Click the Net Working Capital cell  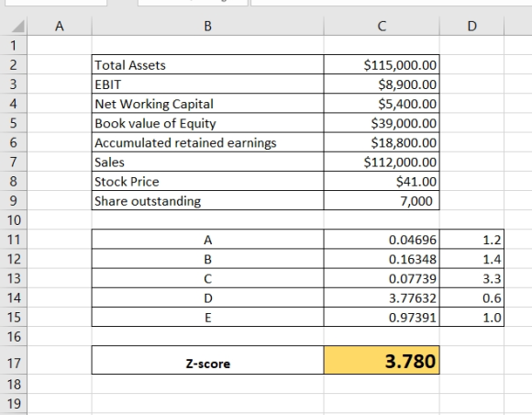click(207, 104)
